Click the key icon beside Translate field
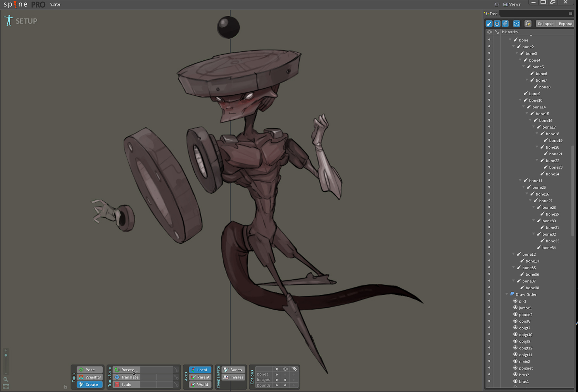The height and width of the screenshot is (392, 578). (x=176, y=377)
